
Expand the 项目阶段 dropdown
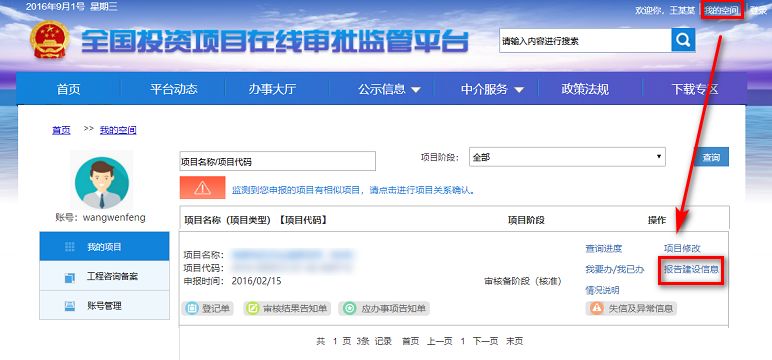(x=567, y=157)
